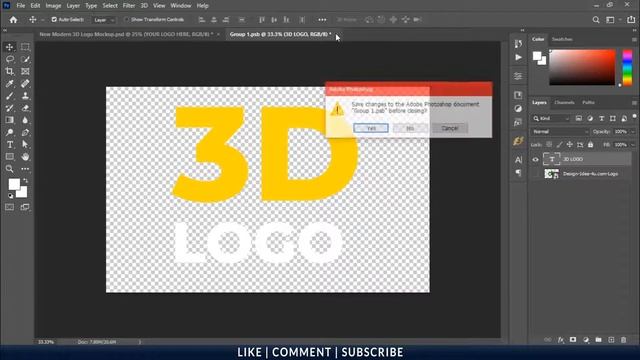Select the Rectangle shape tool
Image resolution: width=640 pixels, height=360 pixels.
coord(9,157)
